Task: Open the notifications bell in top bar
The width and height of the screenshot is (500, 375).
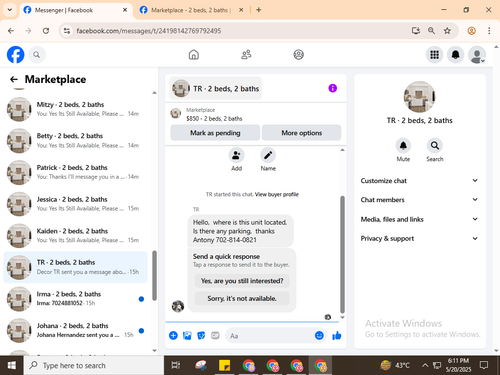Action: pyautogui.click(x=455, y=55)
